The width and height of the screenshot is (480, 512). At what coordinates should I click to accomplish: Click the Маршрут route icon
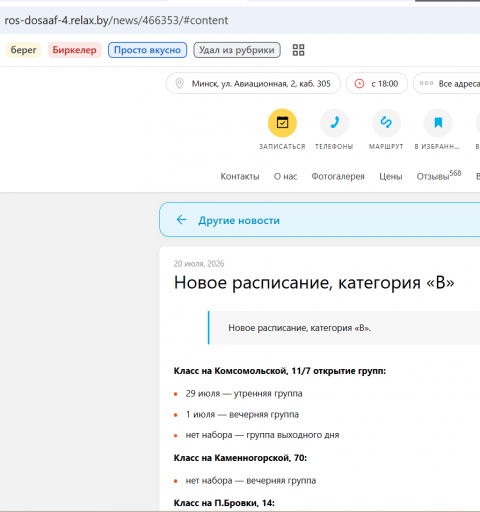[x=386, y=123]
